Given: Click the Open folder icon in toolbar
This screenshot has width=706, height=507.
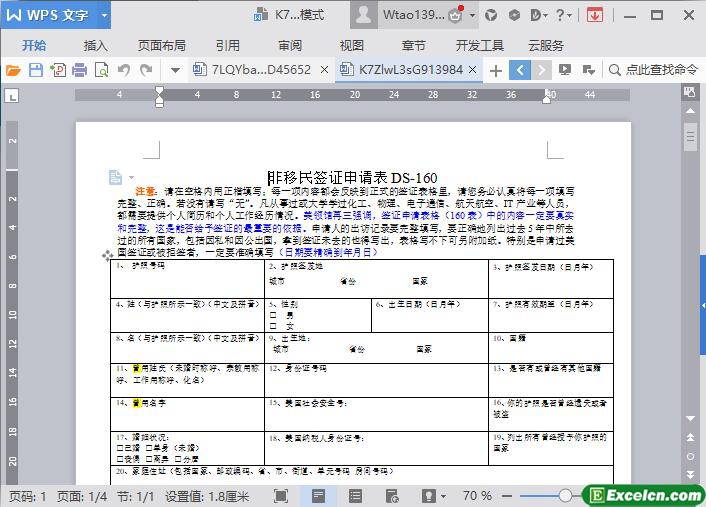Looking at the screenshot, I should point(13,70).
